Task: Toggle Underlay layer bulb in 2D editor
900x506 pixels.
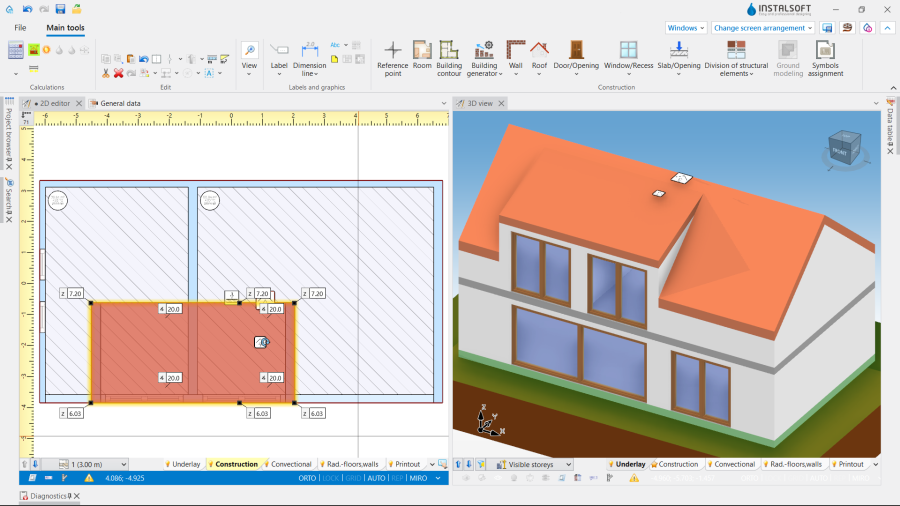Action: click(168, 464)
